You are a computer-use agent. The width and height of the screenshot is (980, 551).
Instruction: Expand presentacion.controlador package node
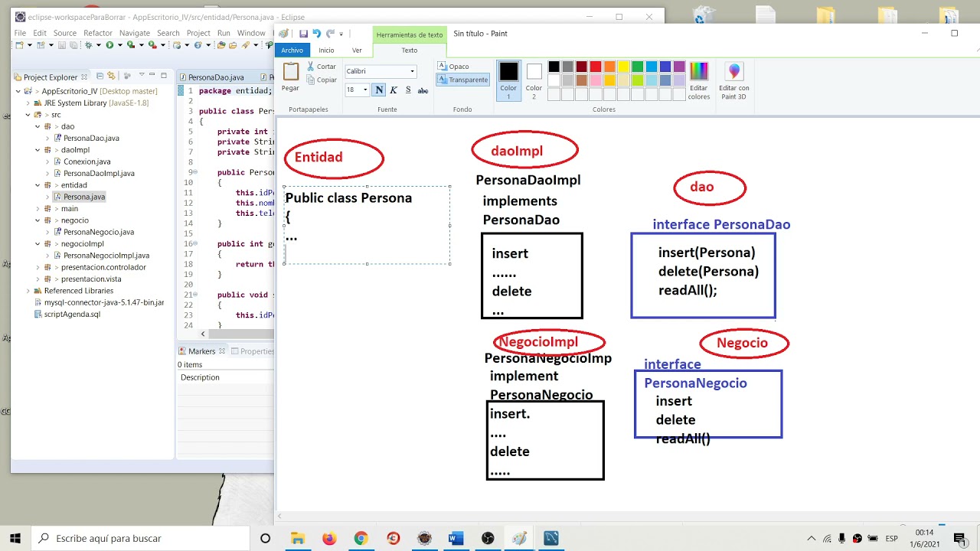click(38, 267)
